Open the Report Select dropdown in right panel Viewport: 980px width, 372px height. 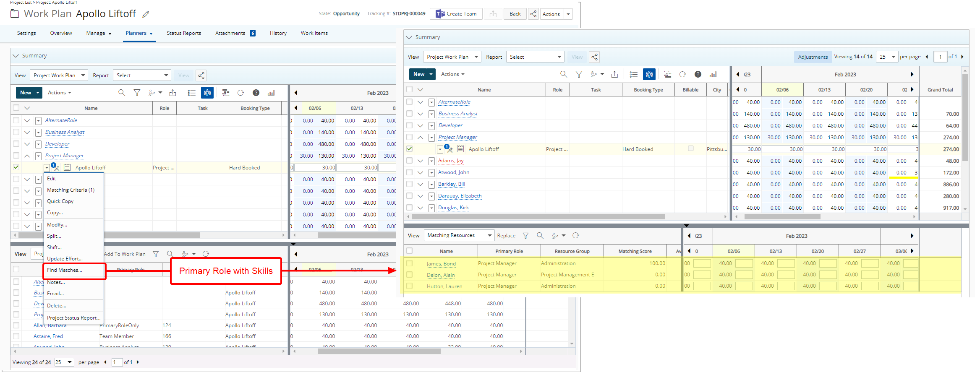[x=535, y=57]
